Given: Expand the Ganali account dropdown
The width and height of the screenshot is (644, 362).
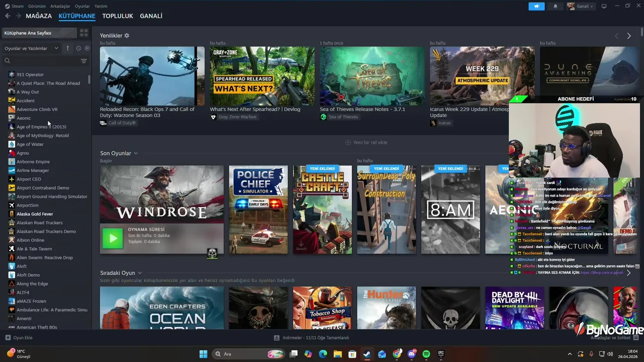Looking at the screenshot, I should [580, 6].
